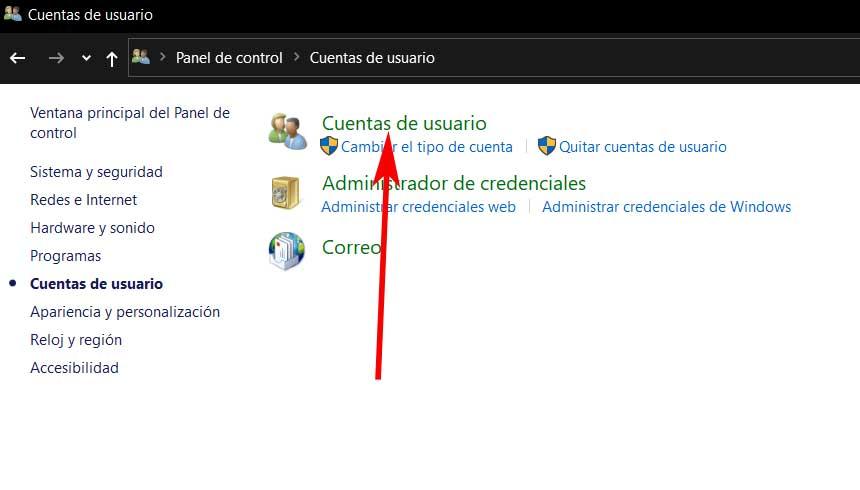860x490 pixels.
Task: Open Accesibilidad category
Action: [x=74, y=368]
